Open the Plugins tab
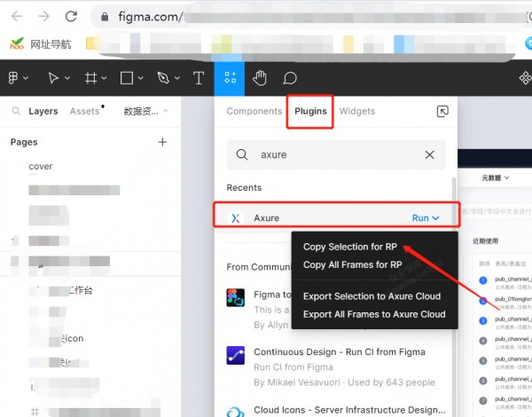 (310, 112)
